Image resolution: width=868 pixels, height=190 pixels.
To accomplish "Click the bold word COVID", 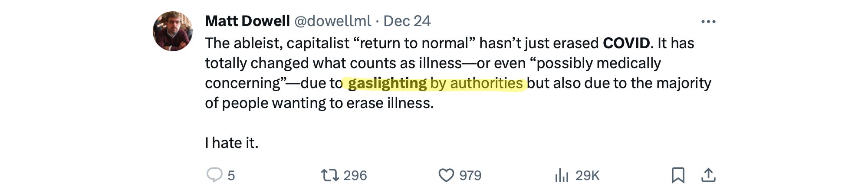I will pos(626,43).
